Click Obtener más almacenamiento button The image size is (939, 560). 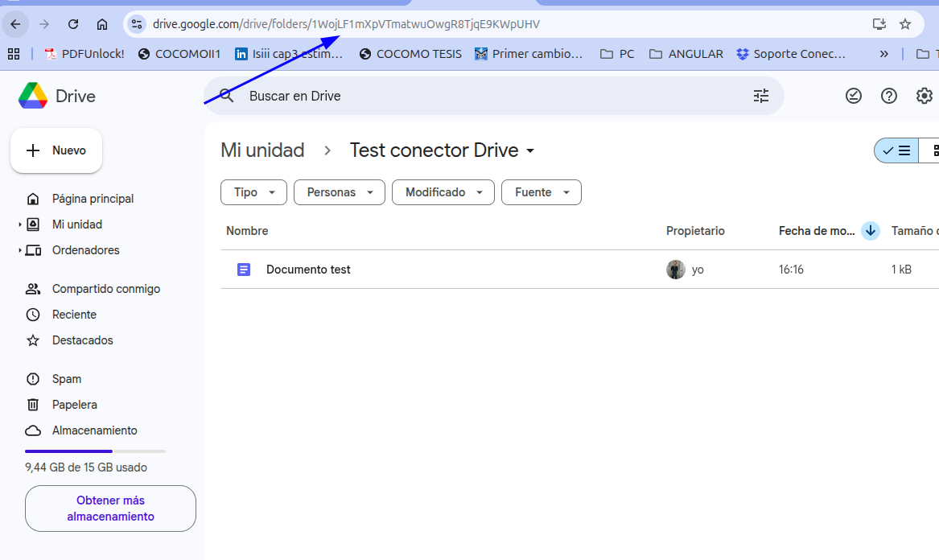[110, 509]
